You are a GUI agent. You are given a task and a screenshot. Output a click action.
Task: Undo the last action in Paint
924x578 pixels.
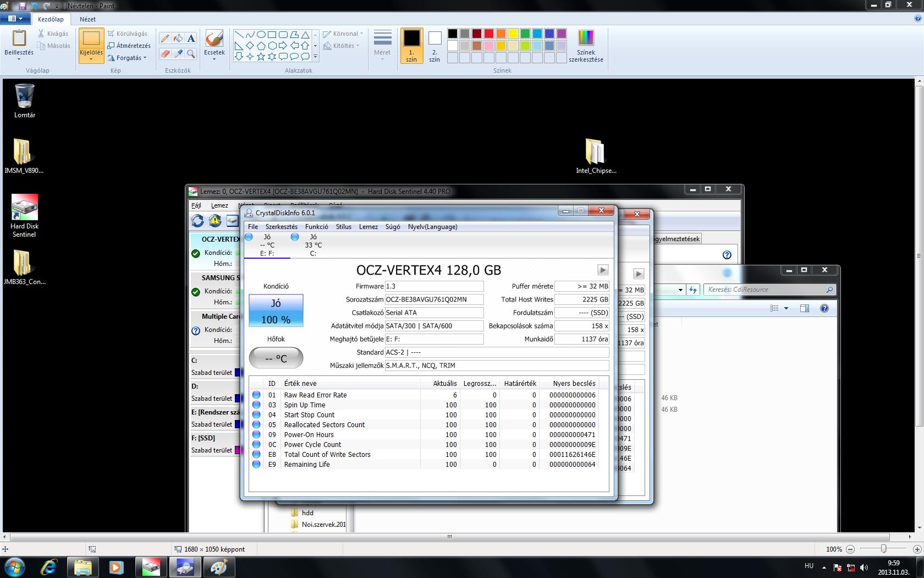(x=35, y=6)
